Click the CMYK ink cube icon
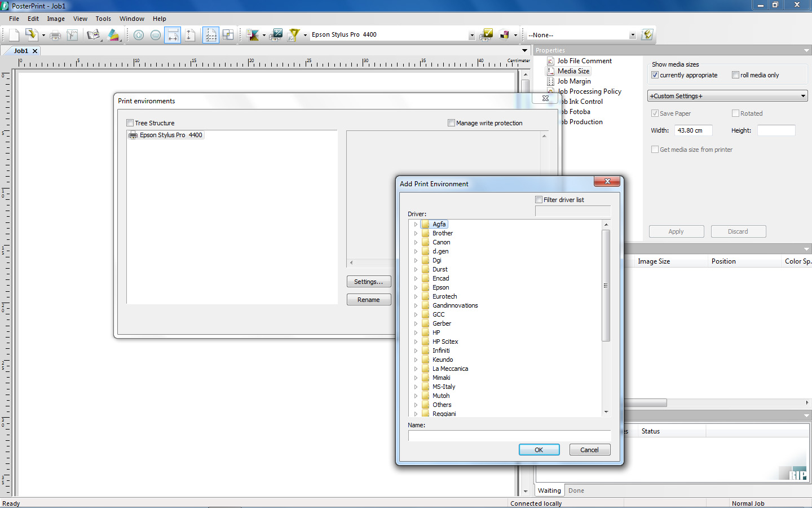The width and height of the screenshot is (812, 508). click(505, 35)
